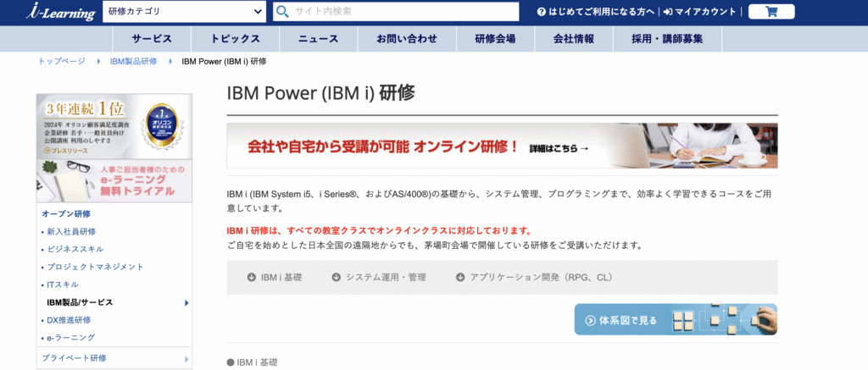Open プロジェクトマネジメント sidebar link

click(x=95, y=267)
